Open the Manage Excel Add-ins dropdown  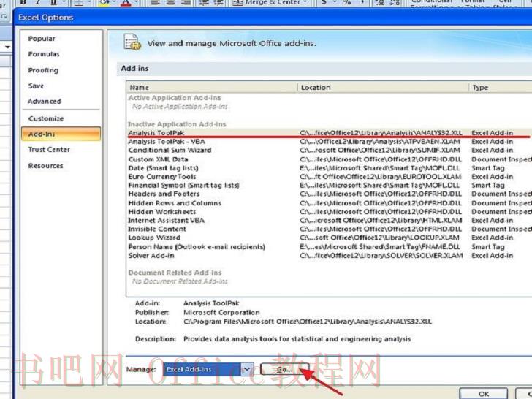click(247, 369)
